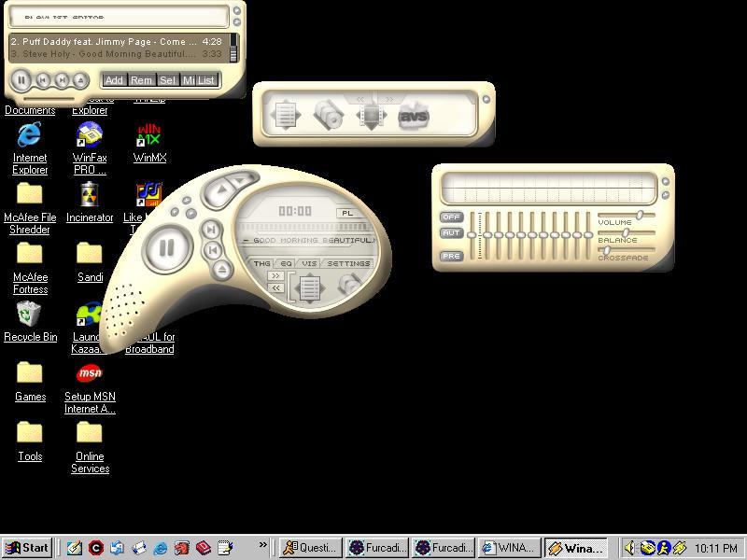Screen dimensions: 747x560
Task: Eject button in playlist editor
Action: click(80, 80)
